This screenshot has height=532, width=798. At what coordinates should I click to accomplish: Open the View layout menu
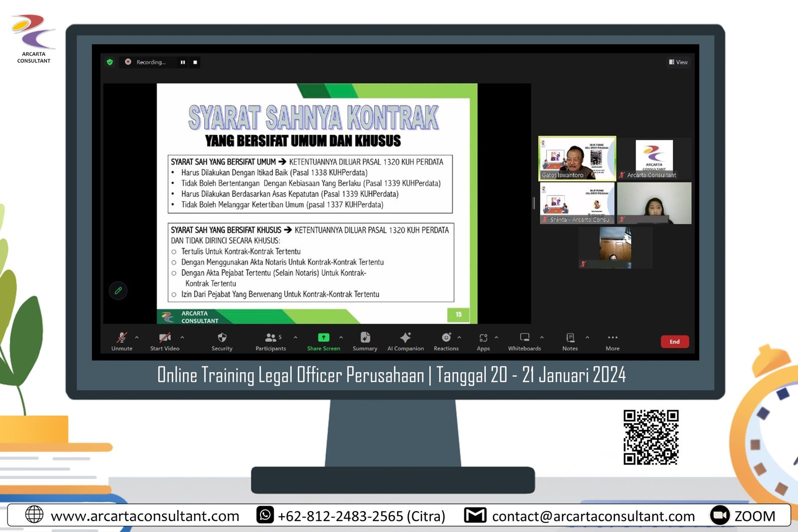point(678,62)
